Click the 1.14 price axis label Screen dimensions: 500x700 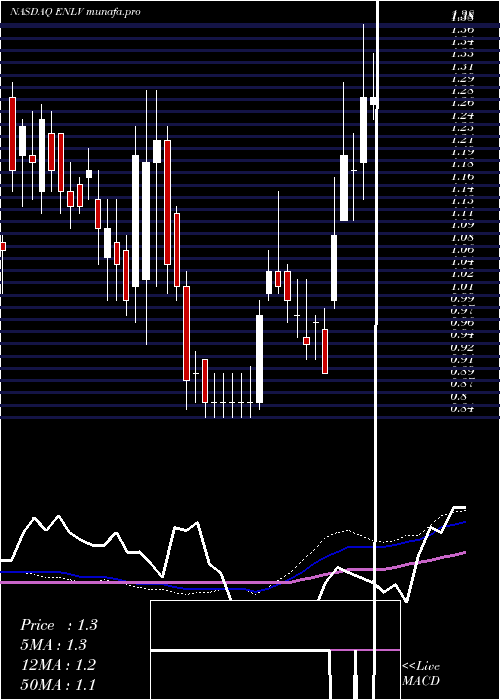[x=462, y=189]
